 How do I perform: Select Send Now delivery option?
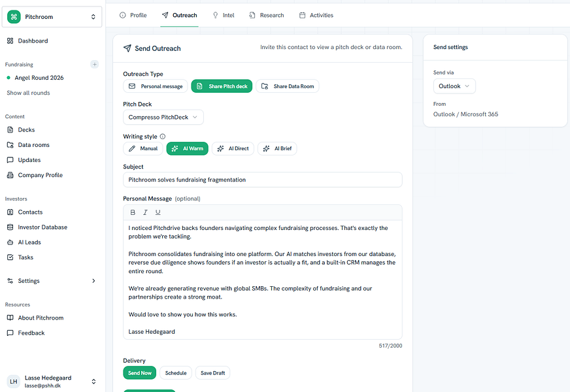point(140,373)
